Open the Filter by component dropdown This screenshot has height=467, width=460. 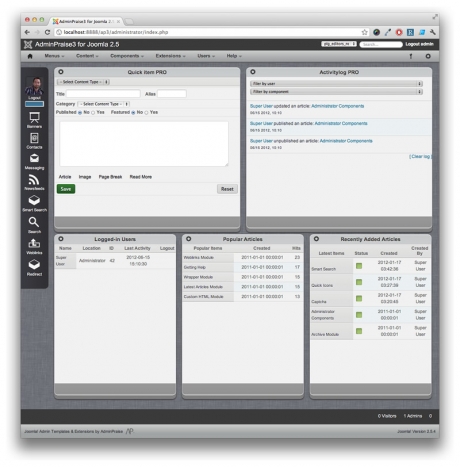point(336,92)
